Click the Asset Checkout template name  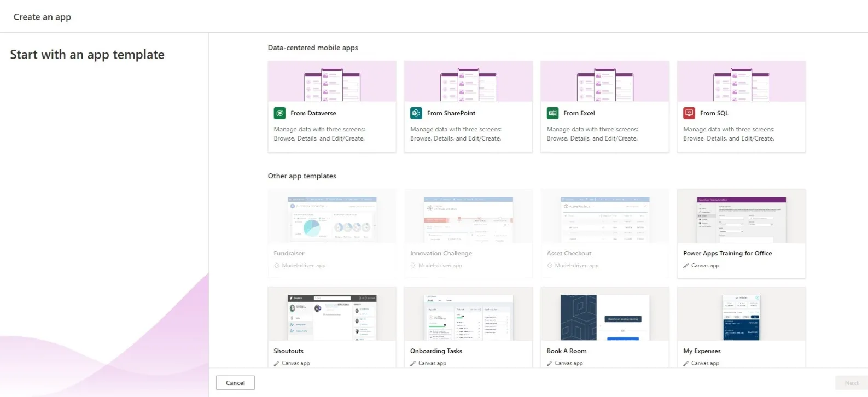(569, 253)
